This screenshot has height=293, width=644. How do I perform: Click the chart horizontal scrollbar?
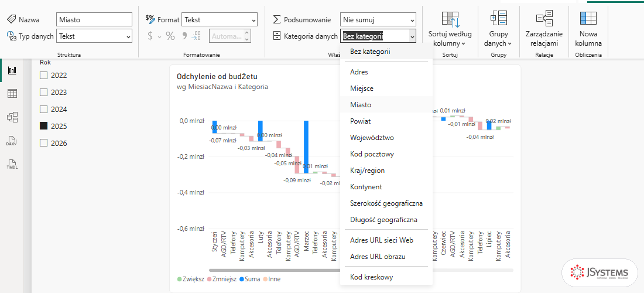(275, 270)
